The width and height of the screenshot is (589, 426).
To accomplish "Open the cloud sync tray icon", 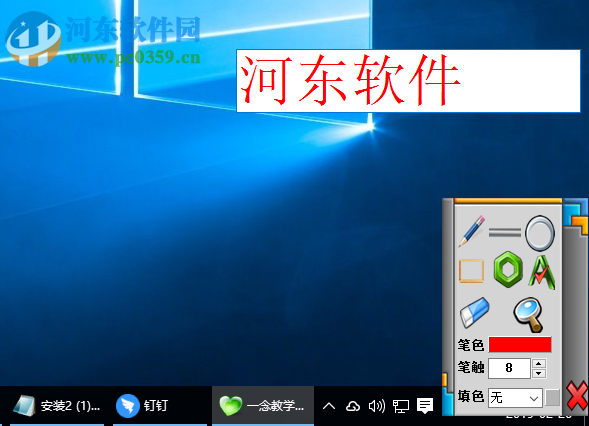I will pyautogui.click(x=352, y=406).
